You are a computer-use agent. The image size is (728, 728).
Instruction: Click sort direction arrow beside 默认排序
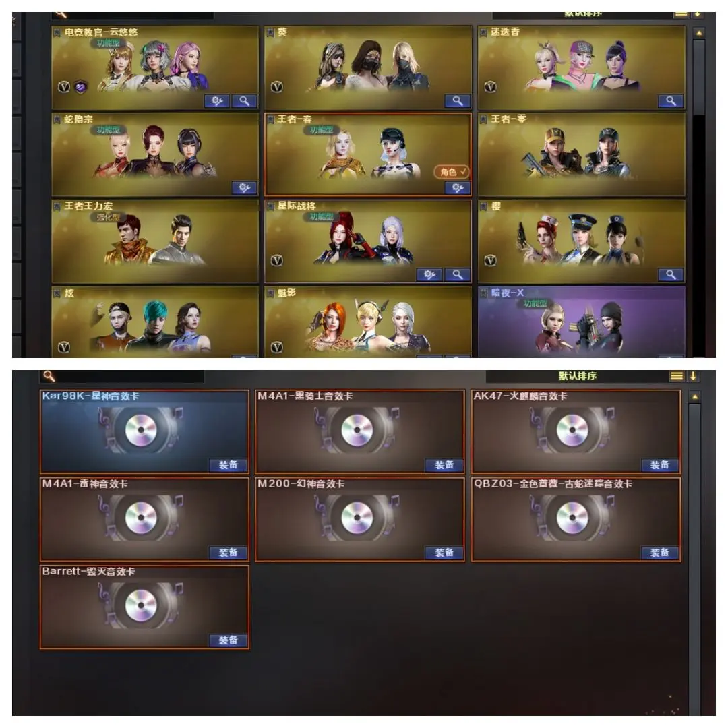[x=693, y=376]
